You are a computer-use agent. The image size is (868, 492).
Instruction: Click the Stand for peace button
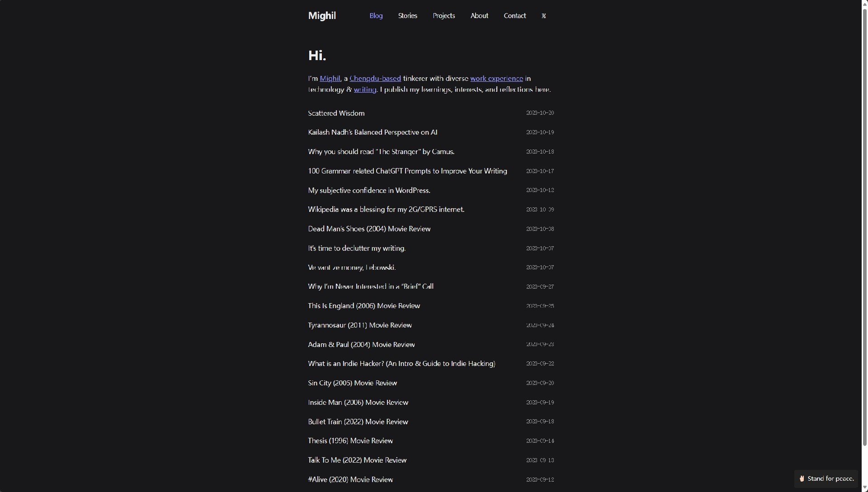tap(826, 478)
